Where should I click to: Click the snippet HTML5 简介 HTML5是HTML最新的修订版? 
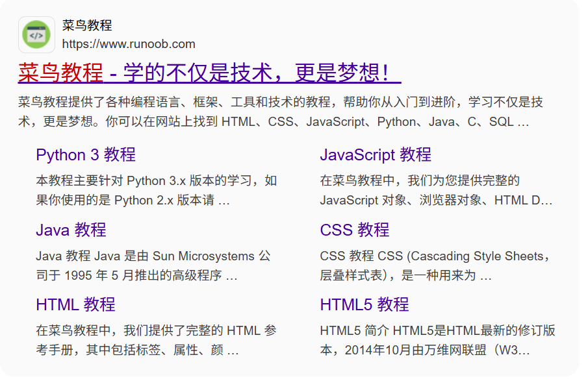[438, 340]
